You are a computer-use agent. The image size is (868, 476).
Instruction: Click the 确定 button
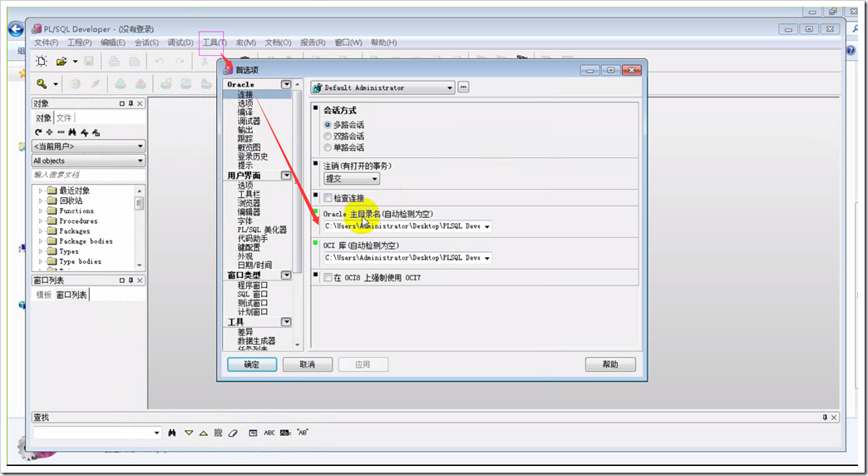pyautogui.click(x=252, y=364)
